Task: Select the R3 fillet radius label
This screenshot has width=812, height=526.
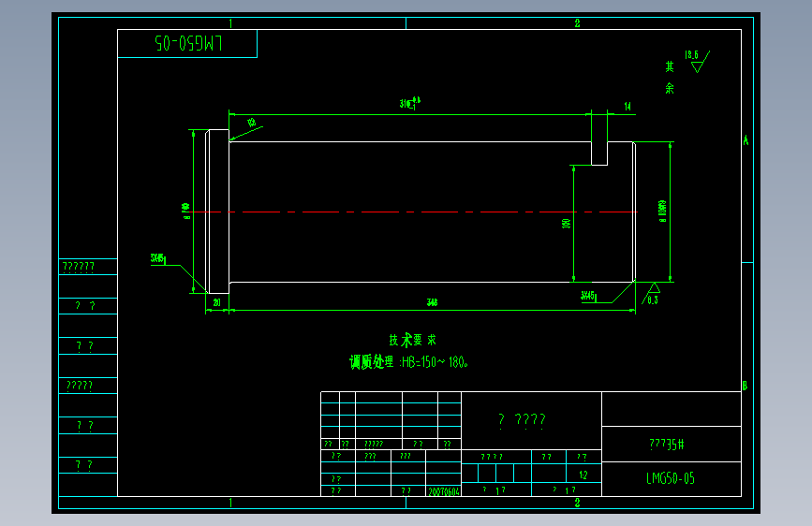Action: pyautogui.click(x=251, y=123)
